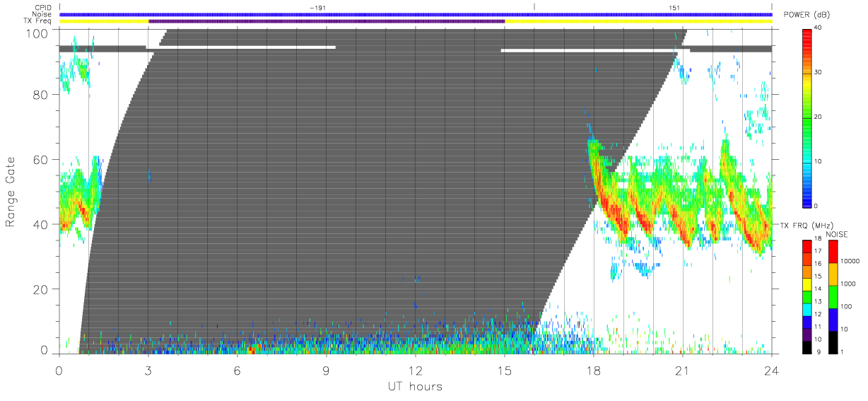Screen dimensions: 868x401
Task: Click the 'CPID' row label
Action: tap(43, 7)
